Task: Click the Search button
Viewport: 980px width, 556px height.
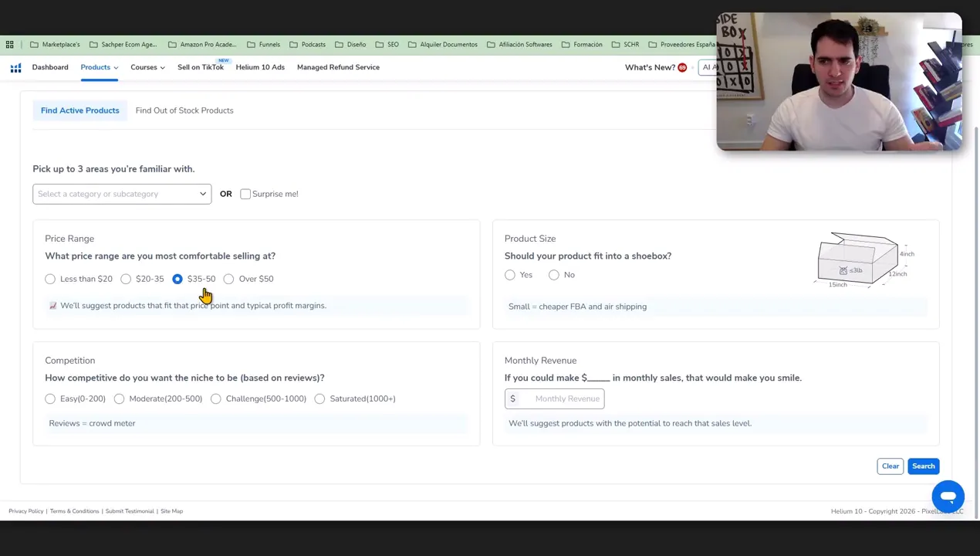Action: coord(923,466)
